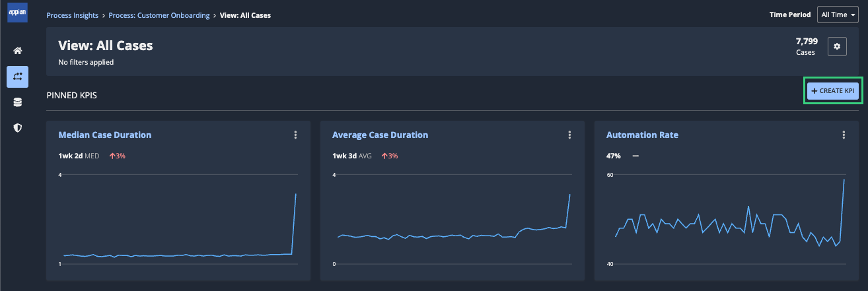Click the 1wk 3d AVG value
The image size is (868, 291).
(x=352, y=156)
